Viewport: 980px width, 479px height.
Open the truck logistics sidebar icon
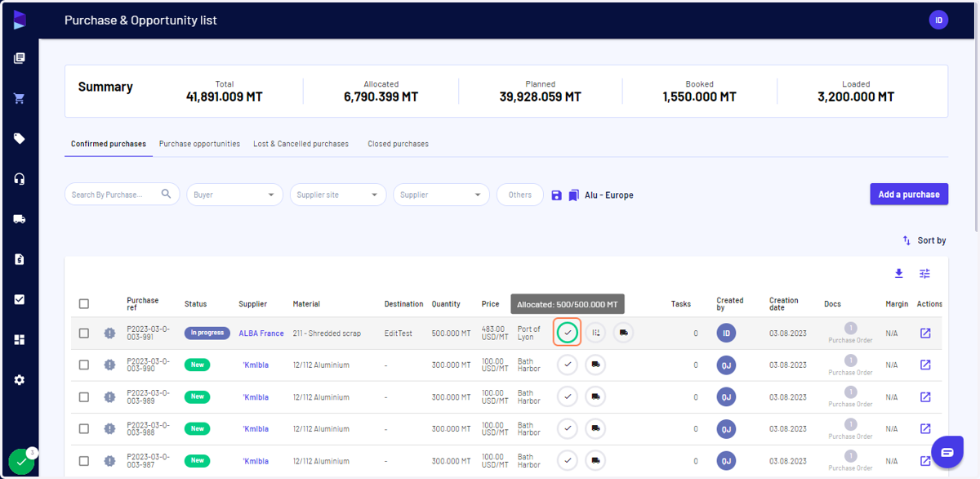tap(20, 219)
